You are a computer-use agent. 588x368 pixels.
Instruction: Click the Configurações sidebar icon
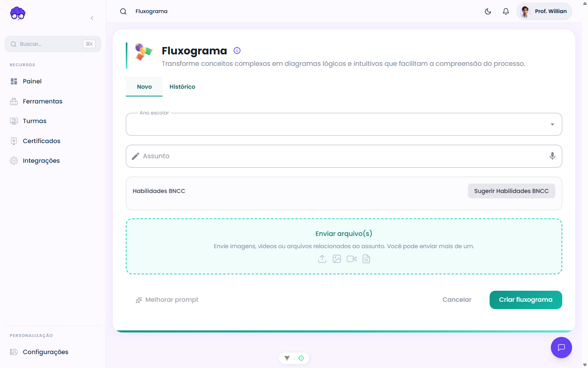click(14, 352)
